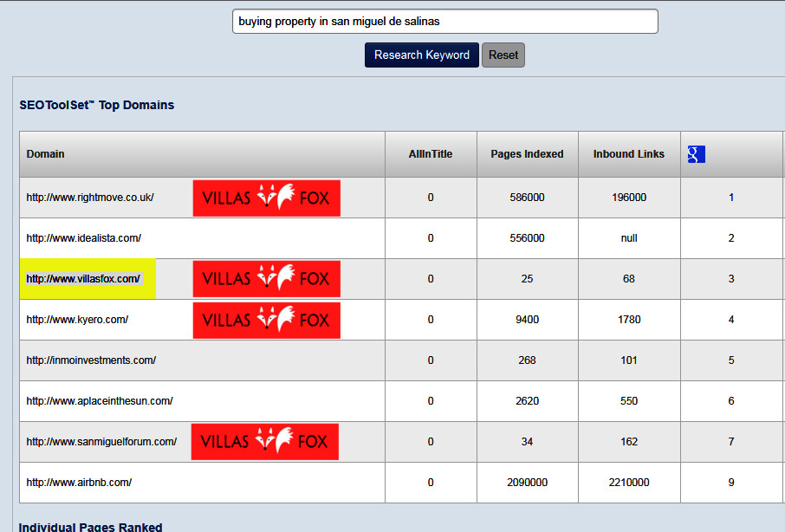Open the inmoinvestments.com domain link
The height and width of the screenshot is (532, 785).
tap(91, 360)
